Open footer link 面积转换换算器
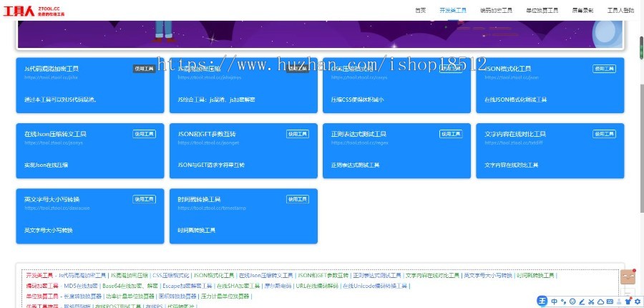Screen dimensions: 644x308 pyautogui.click(x=177, y=296)
